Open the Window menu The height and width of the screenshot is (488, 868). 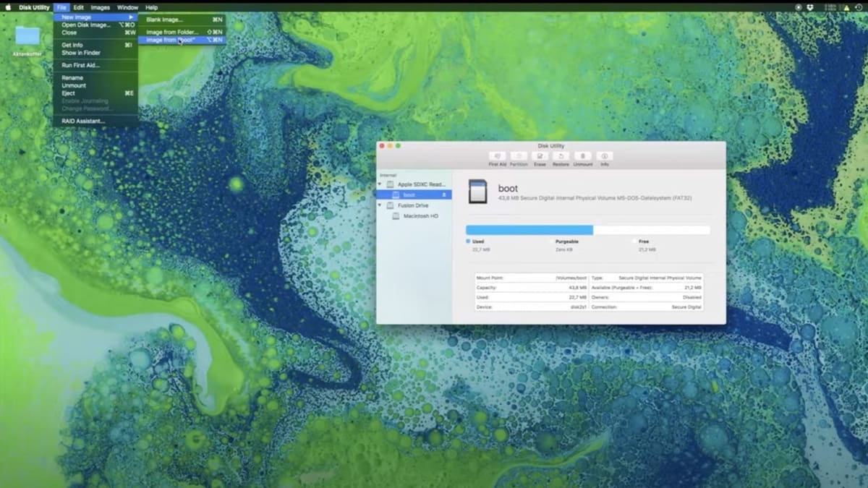(x=127, y=7)
